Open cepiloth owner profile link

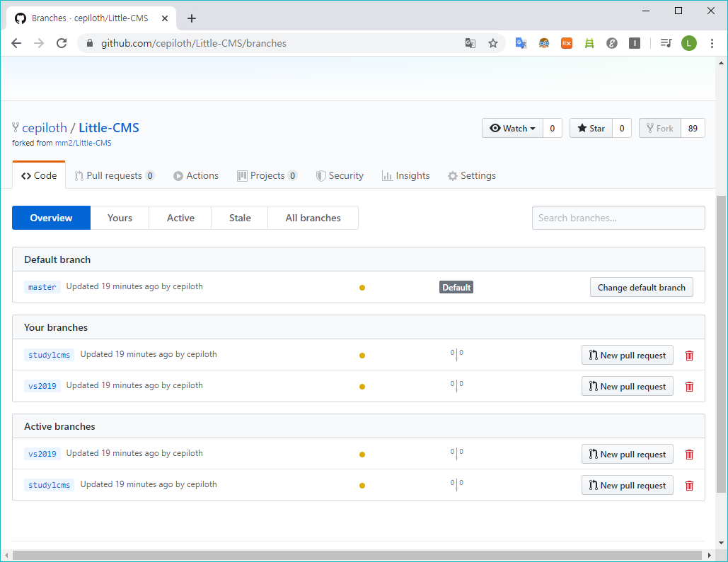tap(45, 128)
